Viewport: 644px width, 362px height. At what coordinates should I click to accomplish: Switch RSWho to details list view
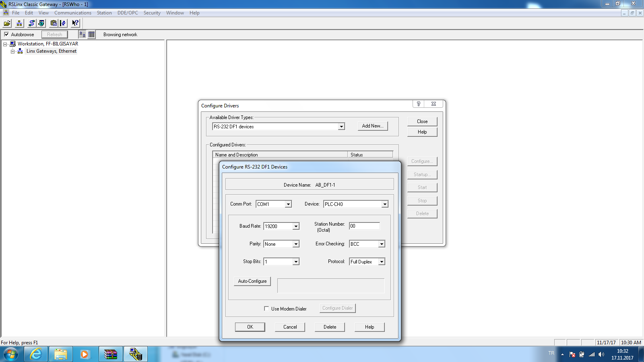click(x=91, y=35)
